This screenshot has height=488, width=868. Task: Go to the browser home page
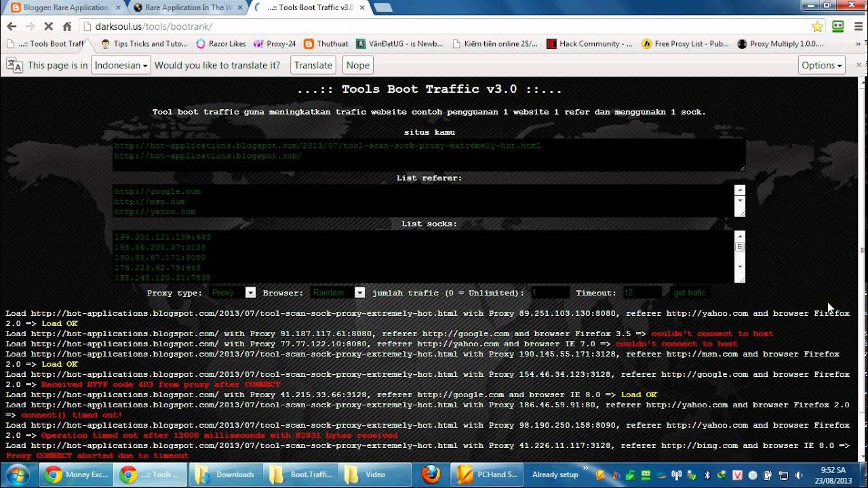66,26
